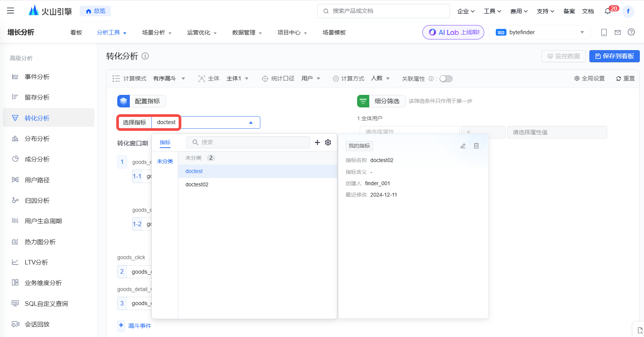Screen dimensions: 644x337
Task: Click 保存到看板 button
Action: click(614, 56)
